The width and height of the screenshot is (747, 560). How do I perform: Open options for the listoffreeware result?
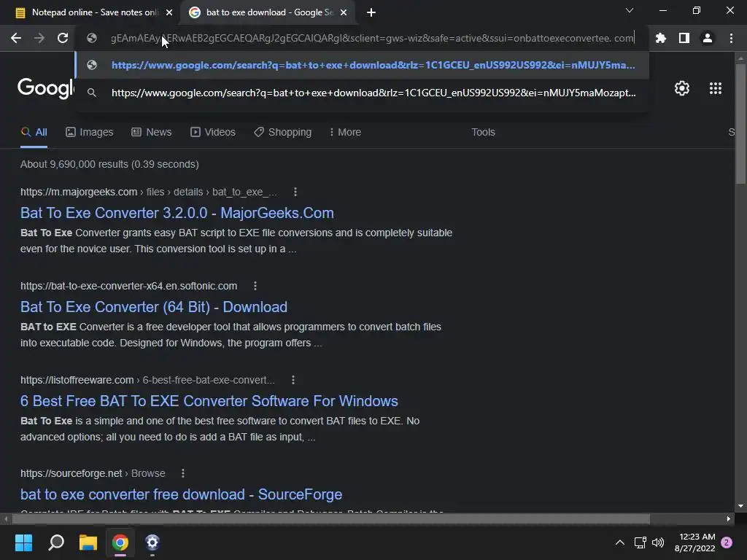click(x=293, y=380)
